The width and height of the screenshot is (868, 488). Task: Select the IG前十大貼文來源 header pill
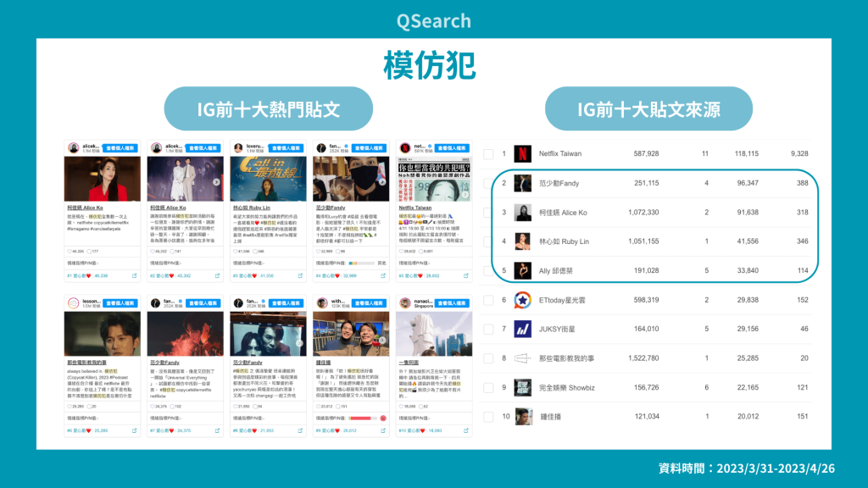[x=648, y=109]
